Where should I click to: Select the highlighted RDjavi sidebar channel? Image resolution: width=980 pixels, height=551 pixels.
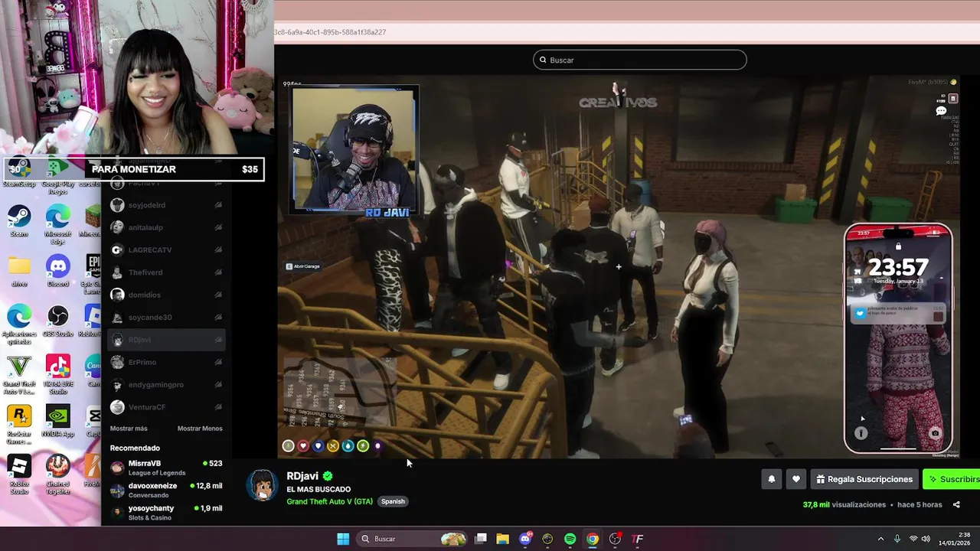coord(167,340)
